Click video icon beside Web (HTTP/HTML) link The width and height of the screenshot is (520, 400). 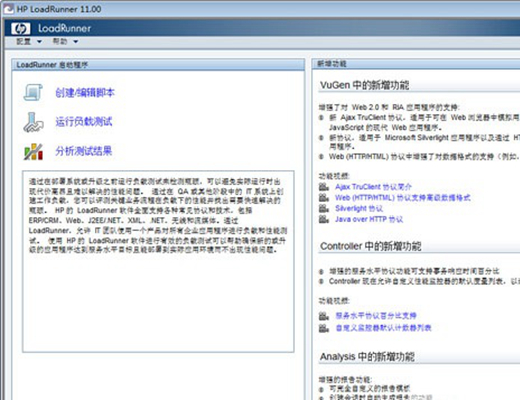click(x=324, y=197)
